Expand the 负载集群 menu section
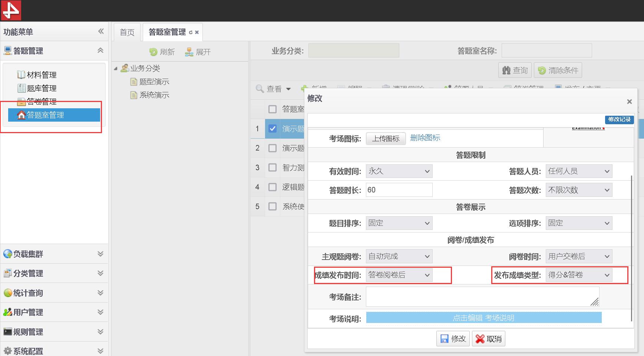644x356 pixels. (100, 254)
